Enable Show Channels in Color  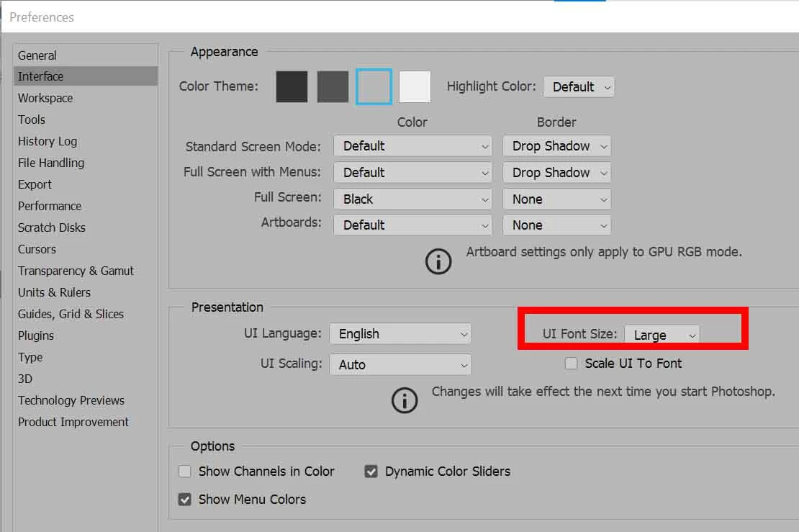(184, 472)
